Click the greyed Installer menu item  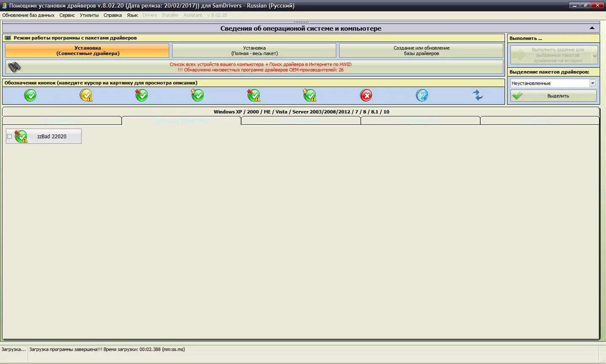[170, 15]
